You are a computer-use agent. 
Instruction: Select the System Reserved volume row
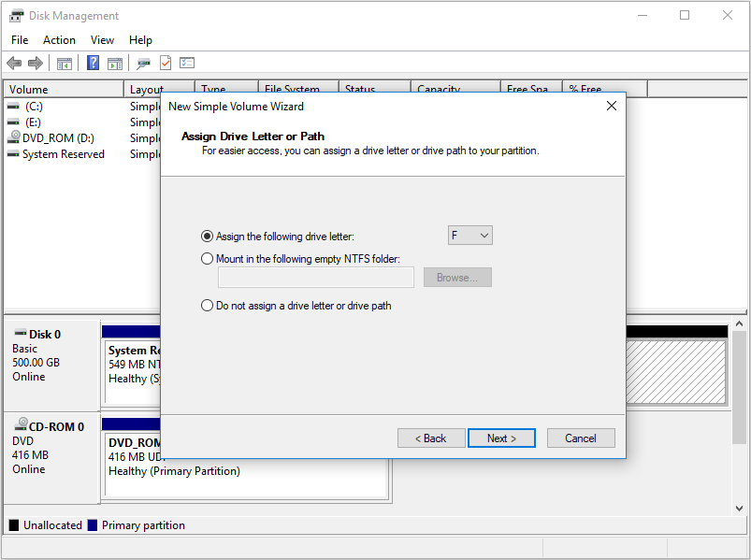(x=82, y=153)
